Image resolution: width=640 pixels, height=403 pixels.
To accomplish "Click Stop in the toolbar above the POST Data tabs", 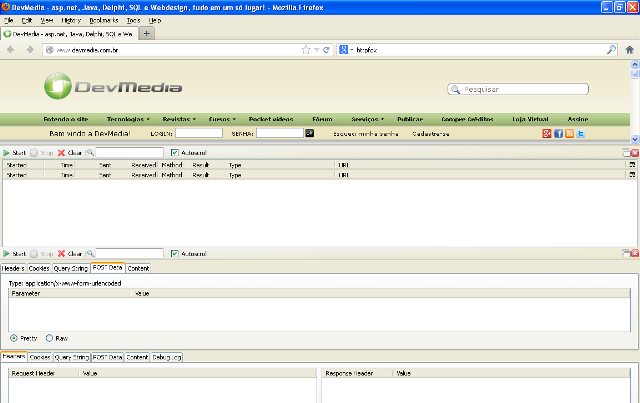I will (x=42, y=254).
